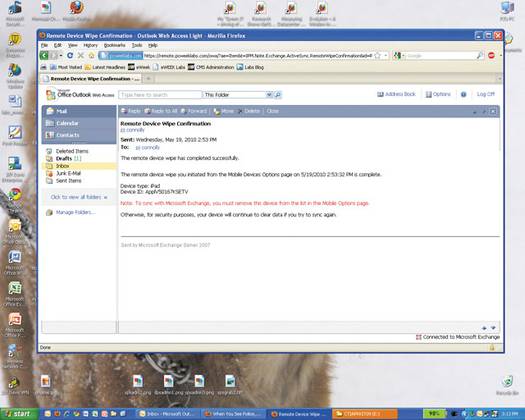The image size is (525, 420).
Task: Open the list all tabs dropdown
Action: coord(500,79)
